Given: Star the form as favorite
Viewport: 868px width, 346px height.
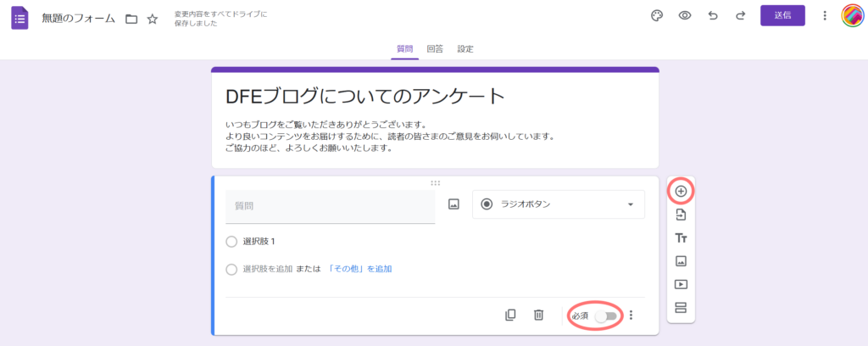Looking at the screenshot, I should coord(153,19).
